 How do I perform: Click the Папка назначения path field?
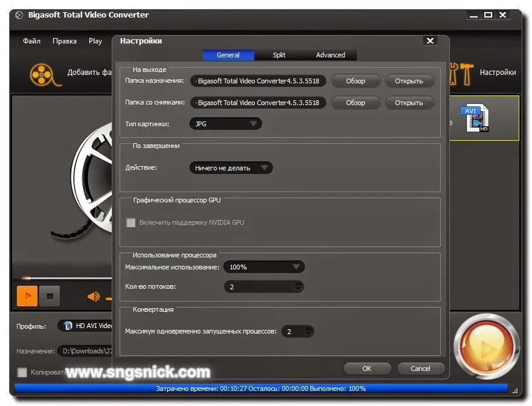(258, 81)
